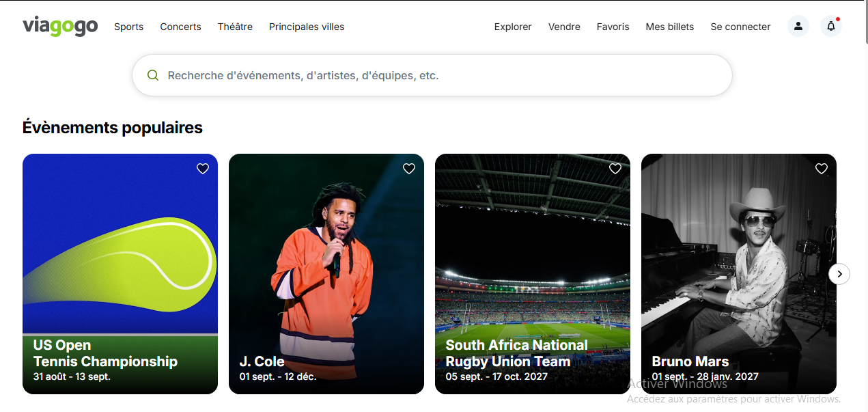Open the user profile icon
This screenshot has height=412, width=868.
tap(798, 26)
